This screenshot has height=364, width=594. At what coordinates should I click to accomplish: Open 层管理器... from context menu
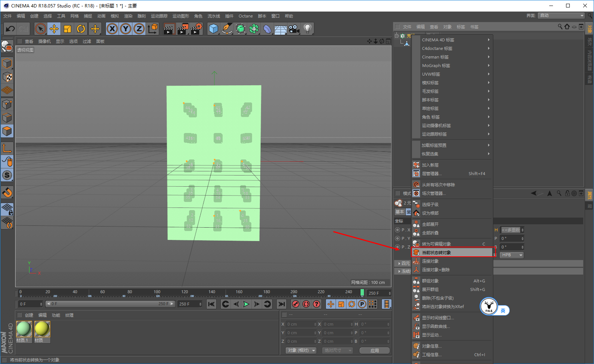click(x=452, y=174)
